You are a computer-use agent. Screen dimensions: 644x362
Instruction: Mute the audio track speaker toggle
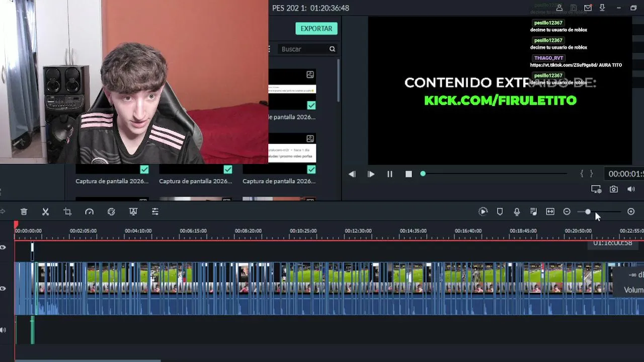3,330
